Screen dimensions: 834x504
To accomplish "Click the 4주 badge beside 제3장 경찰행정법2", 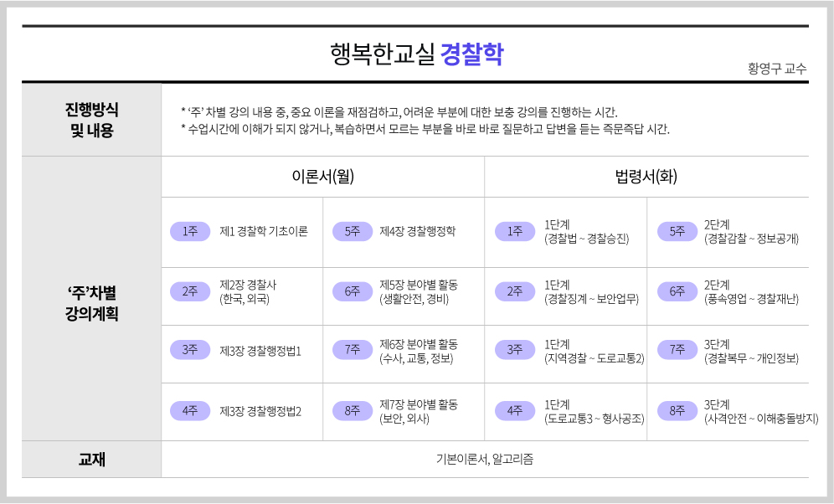I will tap(190, 411).
